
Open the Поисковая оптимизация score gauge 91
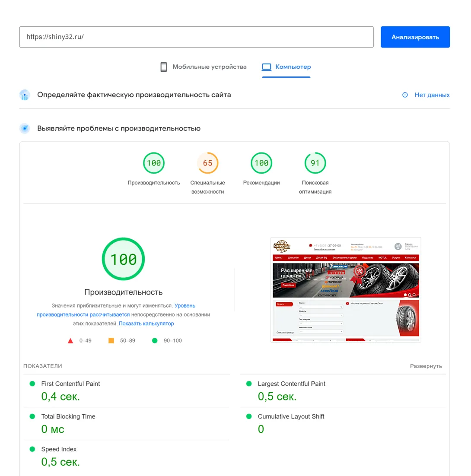tap(315, 163)
